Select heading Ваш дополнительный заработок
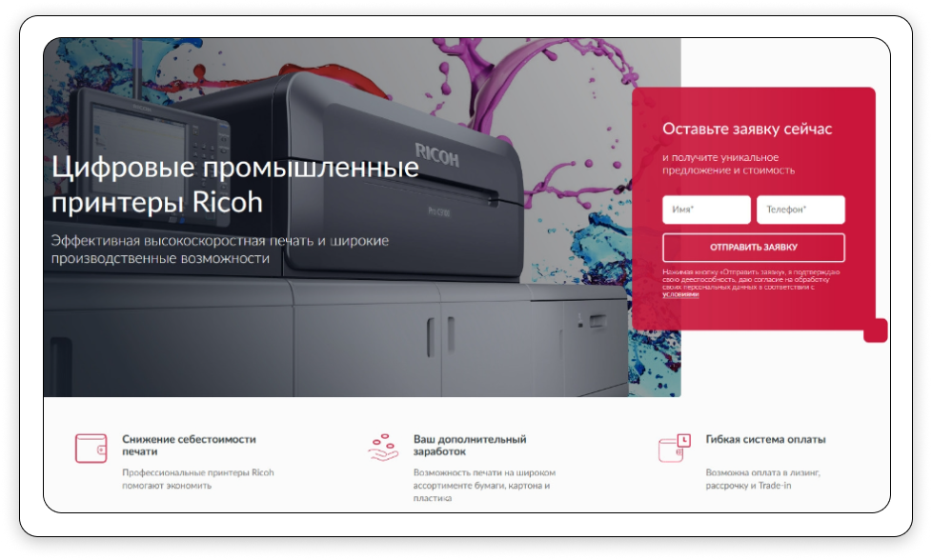The height and width of the screenshot is (560, 932). pyautogui.click(x=470, y=446)
